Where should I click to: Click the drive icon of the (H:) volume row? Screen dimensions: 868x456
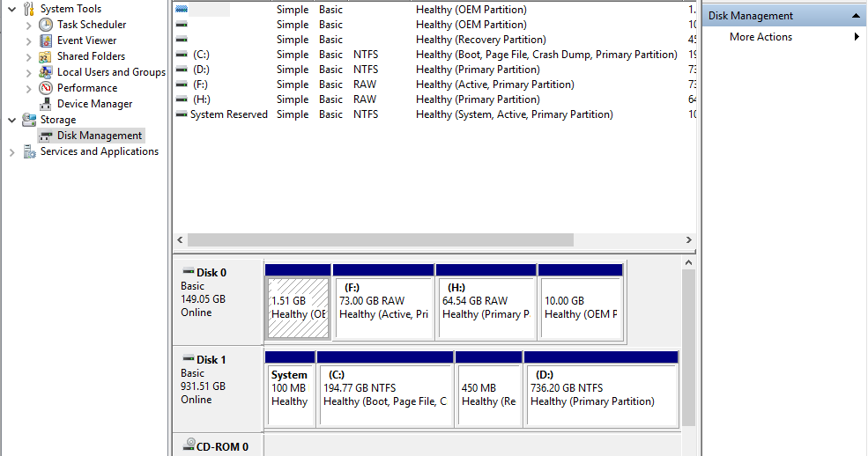point(182,99)
